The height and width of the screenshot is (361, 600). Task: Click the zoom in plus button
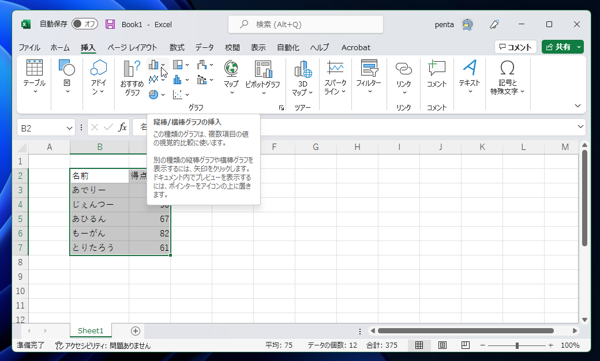pos(550,345)
